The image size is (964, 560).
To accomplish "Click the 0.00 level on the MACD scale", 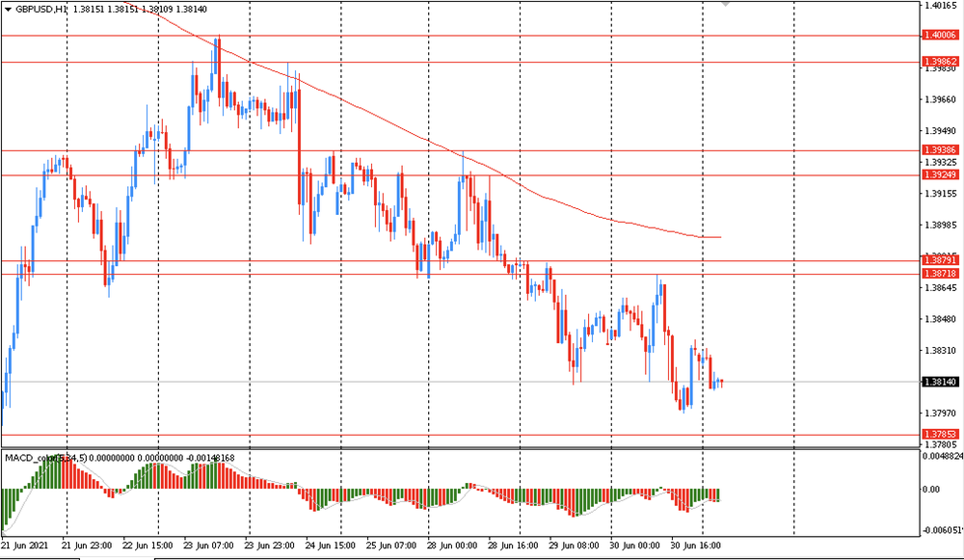I will point(931,490).
